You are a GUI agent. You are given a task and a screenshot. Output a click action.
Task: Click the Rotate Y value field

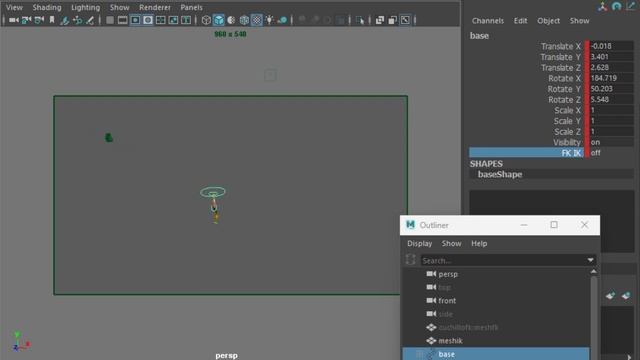point(611,89)
